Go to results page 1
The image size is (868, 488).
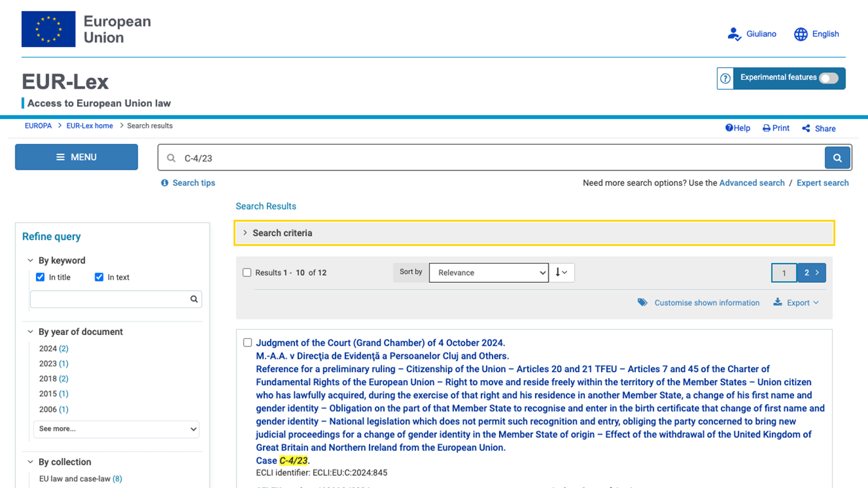click(x=784, y=273)
